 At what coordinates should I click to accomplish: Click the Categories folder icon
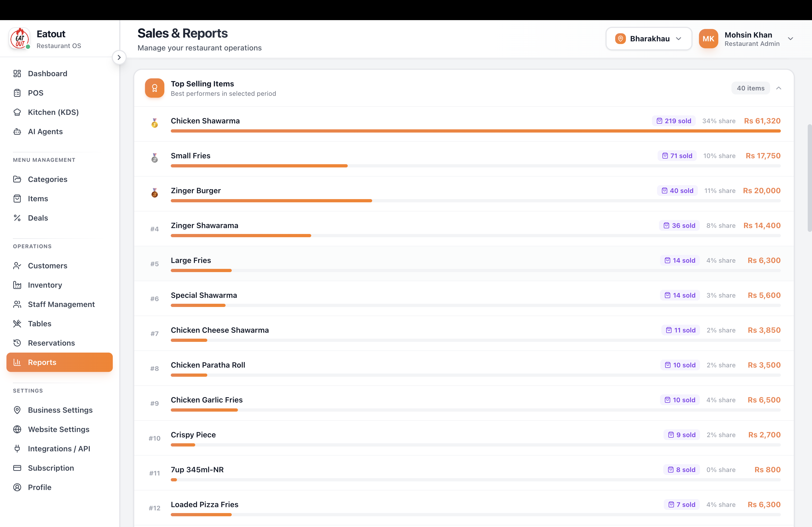pyautogui.click(x=17, y=179)
